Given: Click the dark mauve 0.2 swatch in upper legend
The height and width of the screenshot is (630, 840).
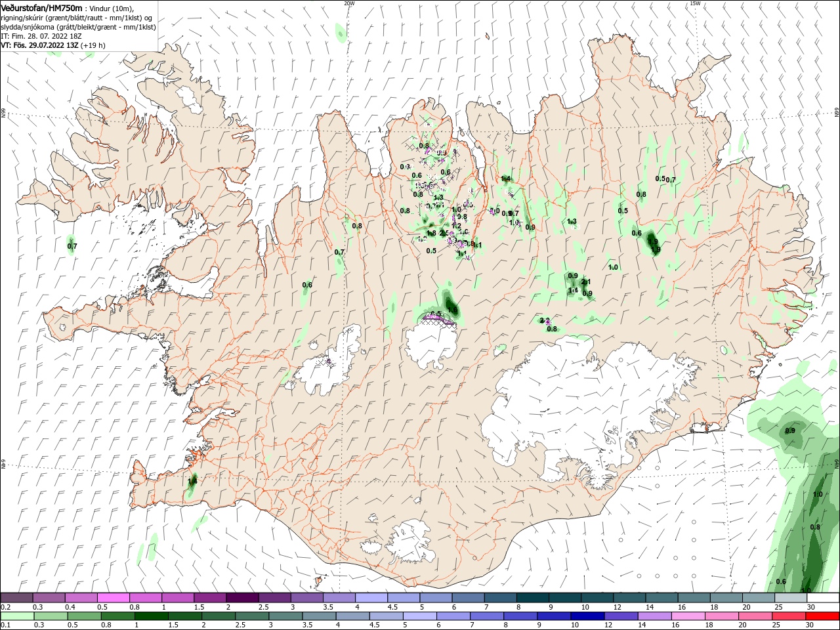Looking at the screenshot, I should tap(16, 598).
